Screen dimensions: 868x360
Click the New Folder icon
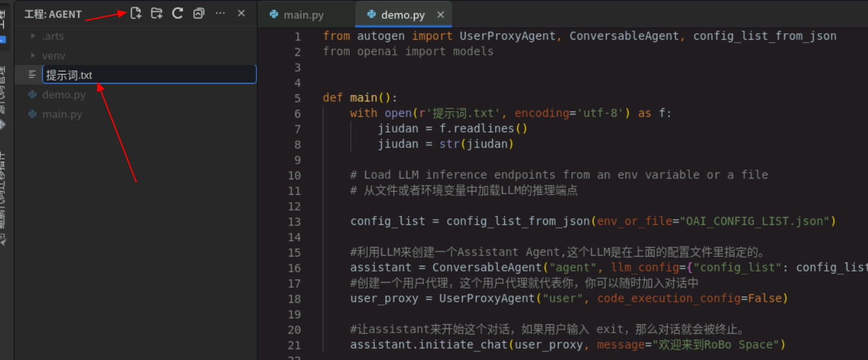[156, 13]
